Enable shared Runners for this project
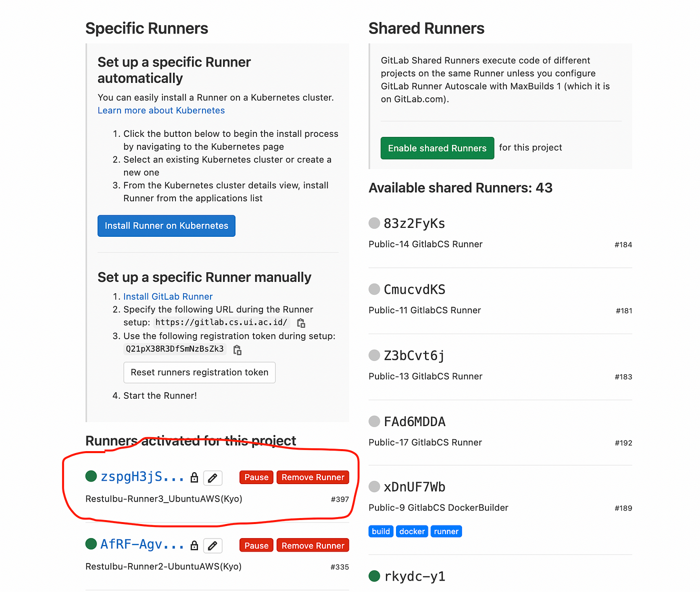Screen dimensions: 700x592 (x=437, y=148)
